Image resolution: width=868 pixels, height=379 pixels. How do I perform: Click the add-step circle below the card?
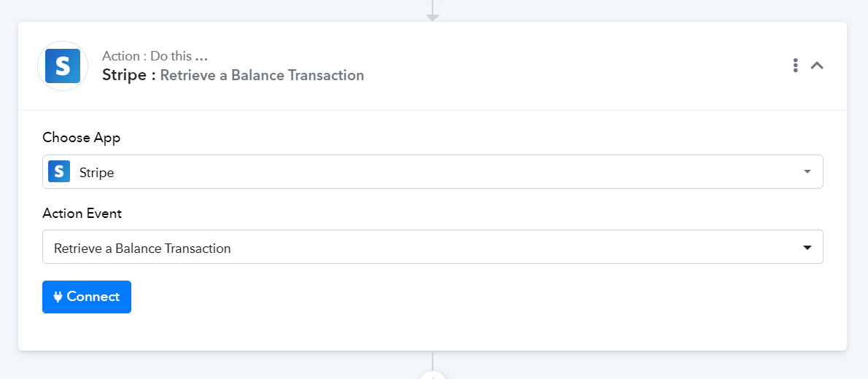[433, 375]
